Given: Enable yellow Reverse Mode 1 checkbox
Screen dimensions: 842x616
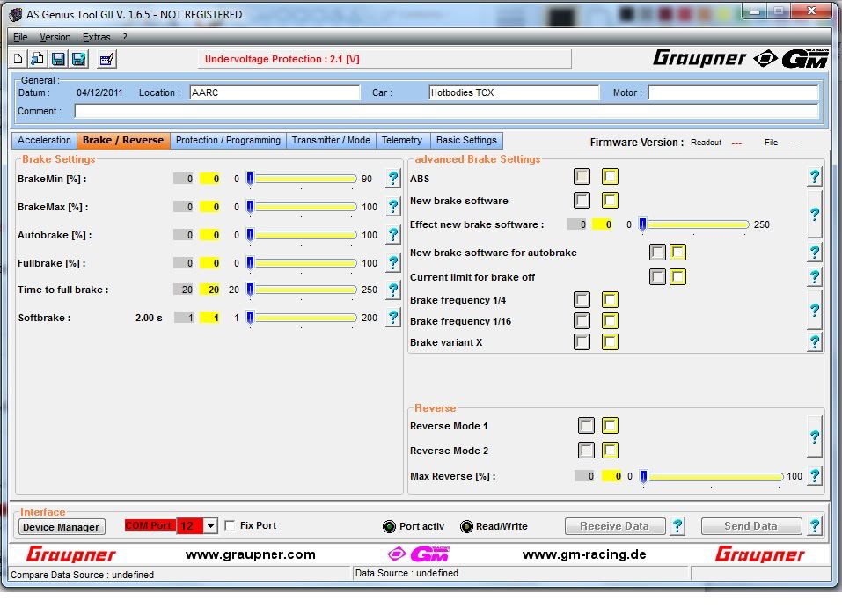Looking at the screenshot, I should 610,425.
